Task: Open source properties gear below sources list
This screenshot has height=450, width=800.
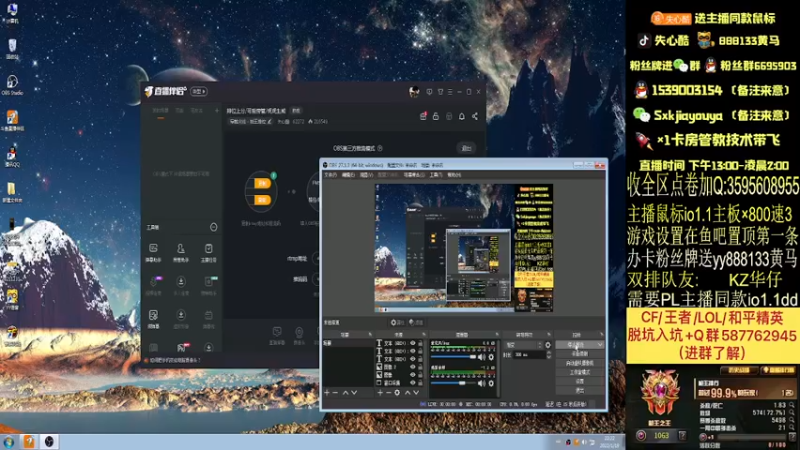Action: pos(397,392)
